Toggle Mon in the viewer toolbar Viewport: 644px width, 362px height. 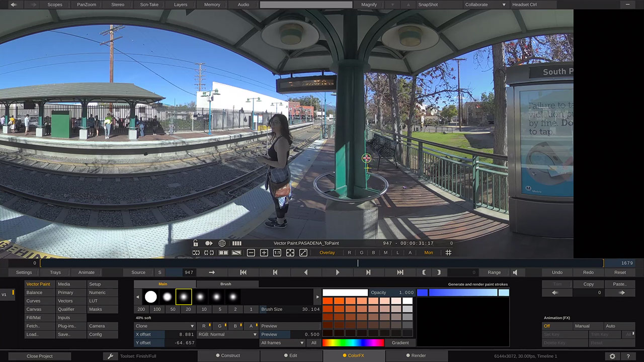pos(428,252)
